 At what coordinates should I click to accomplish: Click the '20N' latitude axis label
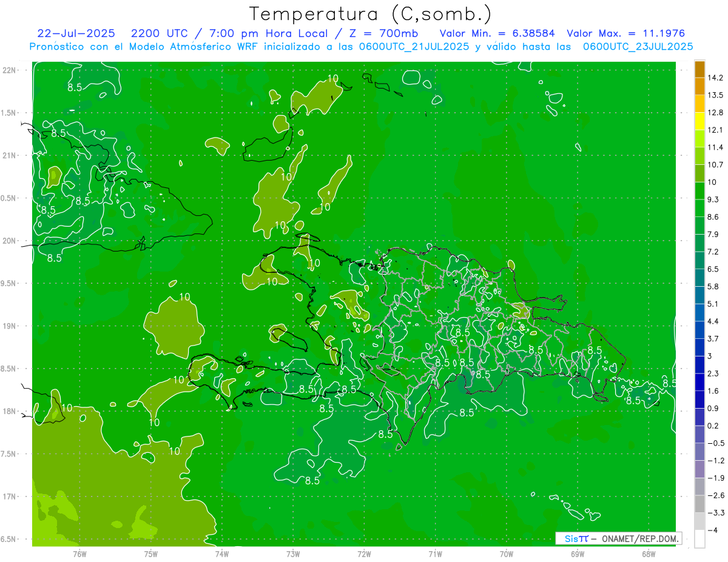pyautogui.click(x=9, y=241)
